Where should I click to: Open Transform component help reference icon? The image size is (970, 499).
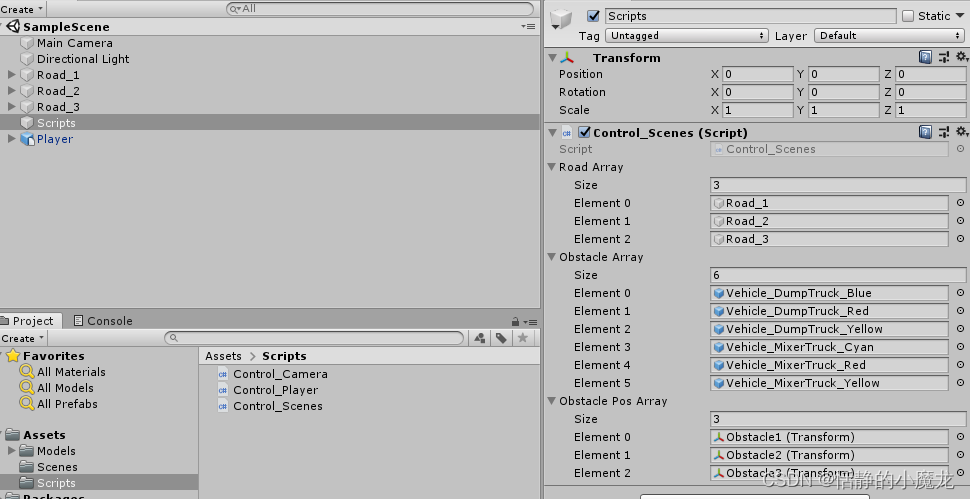click(x=925, y=58)
